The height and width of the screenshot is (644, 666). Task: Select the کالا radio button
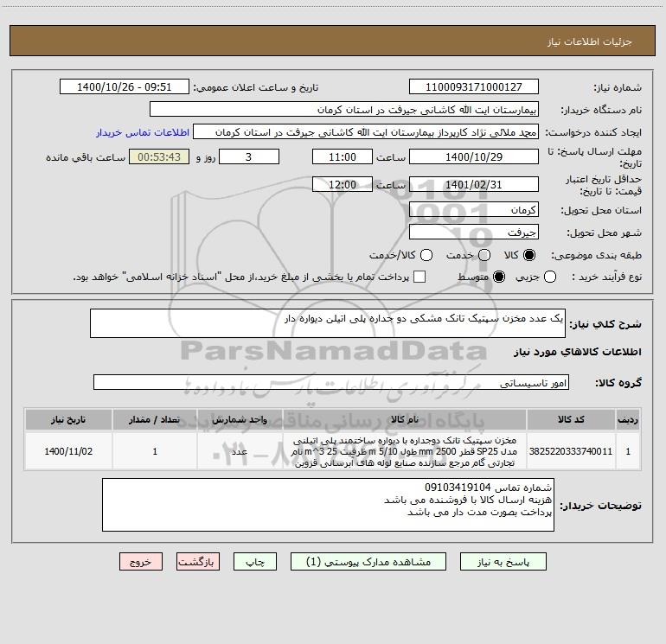[529, 255]
